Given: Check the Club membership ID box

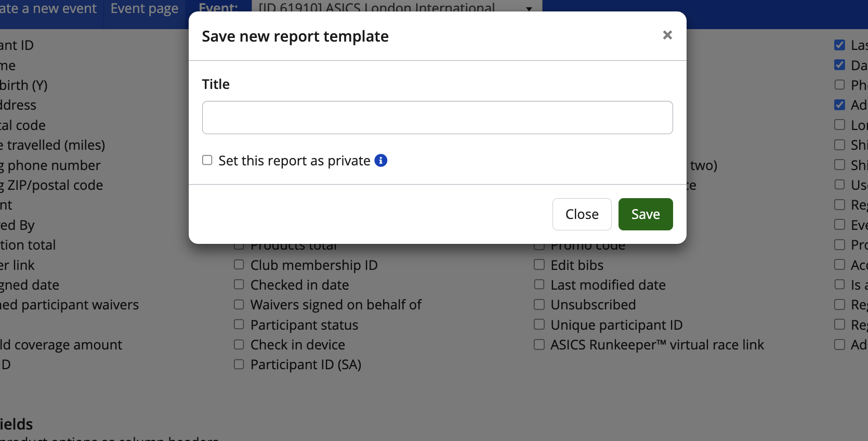Looking at the screenshot, I should click(x=239, y=265).
